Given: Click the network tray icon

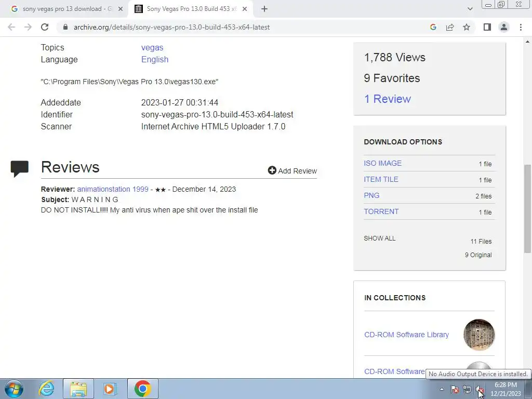Looking at the screenshot, I should click(467, 389).
